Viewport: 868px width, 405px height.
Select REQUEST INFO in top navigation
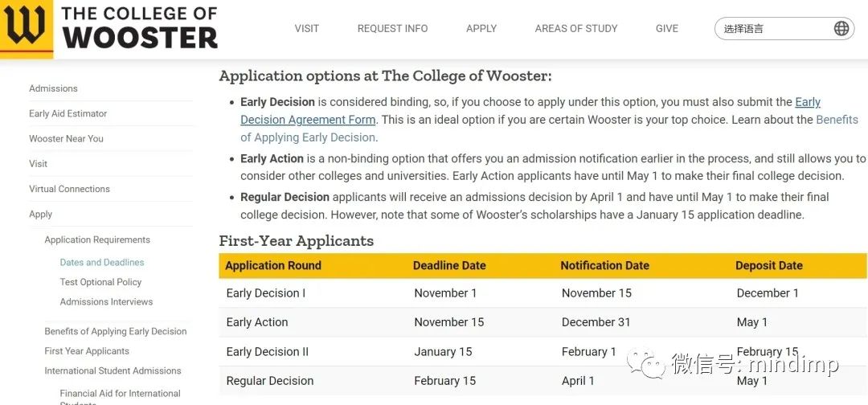pos(392,28)
